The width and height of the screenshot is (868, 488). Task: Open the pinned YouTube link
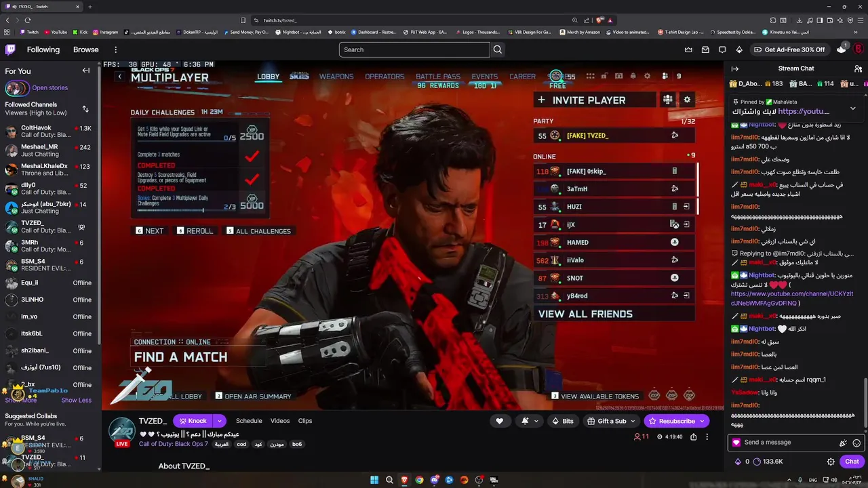pos(804,111)
